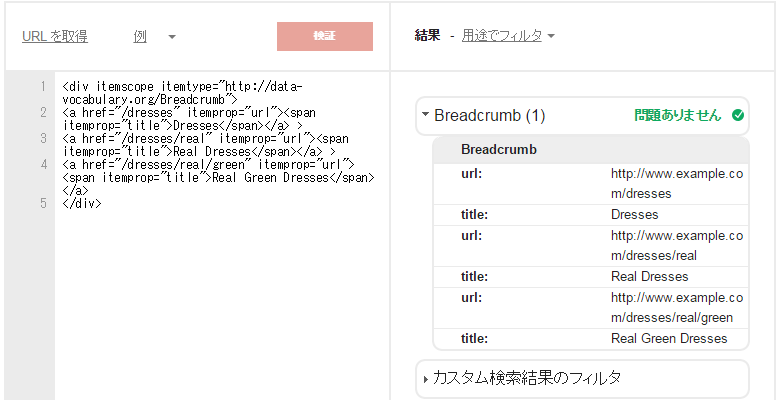Screen dimensions: 780x400
Task: Click line number 5 in the editor gutter
Action: [x=43, y=203]
